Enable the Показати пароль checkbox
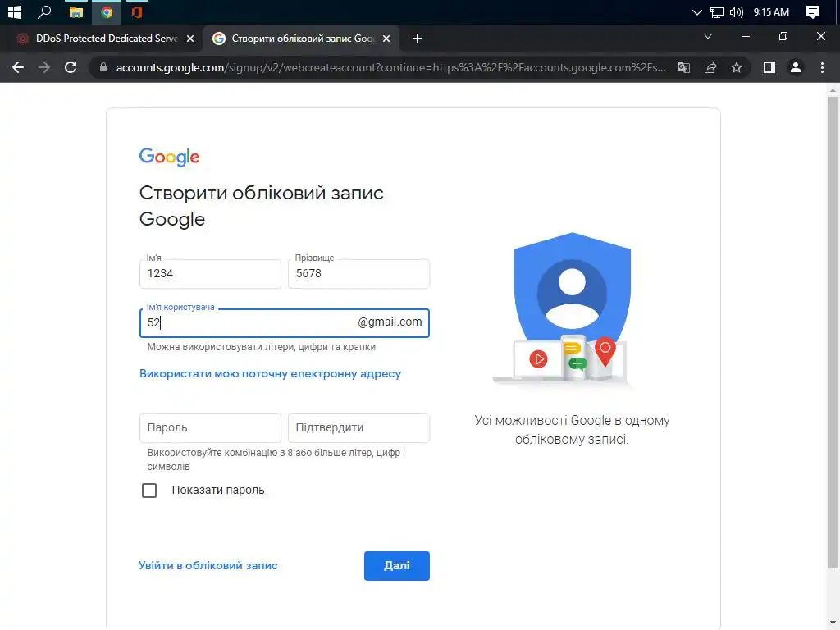This screenshot has height=630, width=840. 149,491
